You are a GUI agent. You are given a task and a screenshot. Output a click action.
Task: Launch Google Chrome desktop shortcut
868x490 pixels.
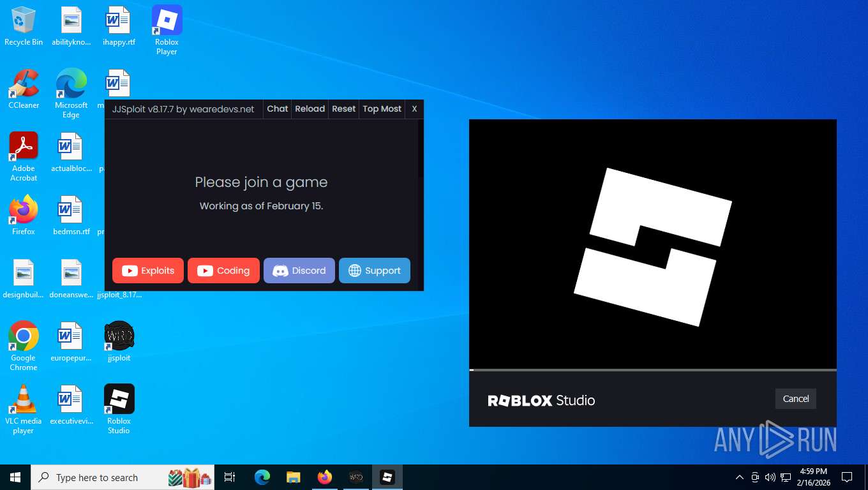point(24,346)
